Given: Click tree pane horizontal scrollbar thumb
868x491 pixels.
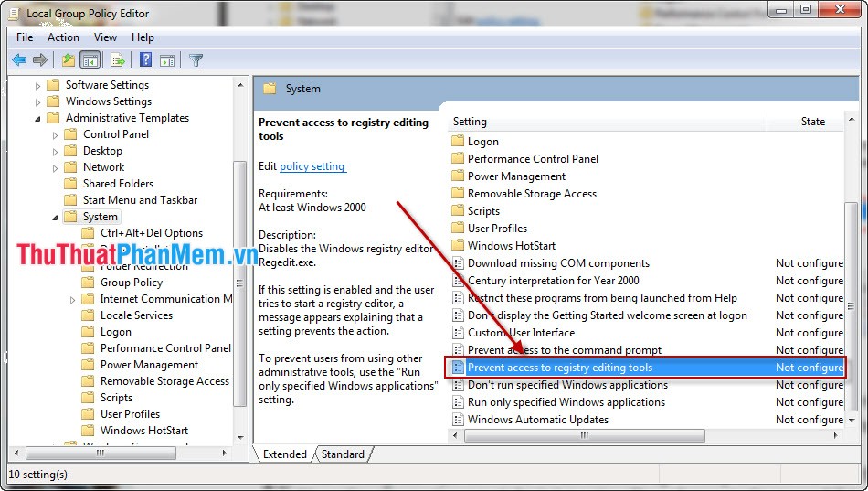Looking at the screenshot, I should pos(101,453).
